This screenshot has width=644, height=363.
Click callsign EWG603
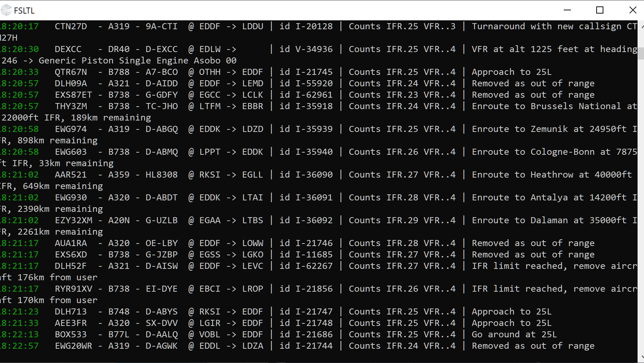click(x=71, y=152)
